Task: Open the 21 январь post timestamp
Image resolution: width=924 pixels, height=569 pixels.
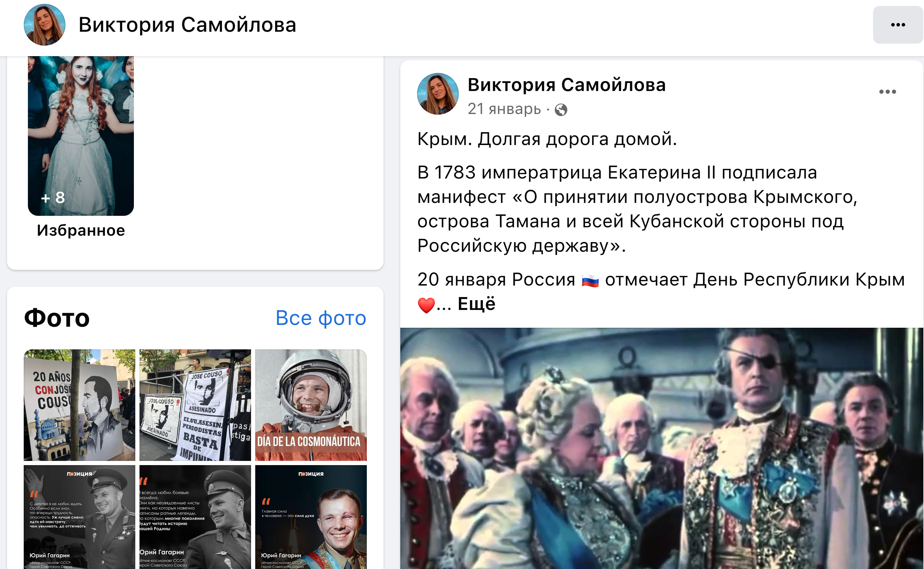Action: pyautogui.click(x=504, y=109)
